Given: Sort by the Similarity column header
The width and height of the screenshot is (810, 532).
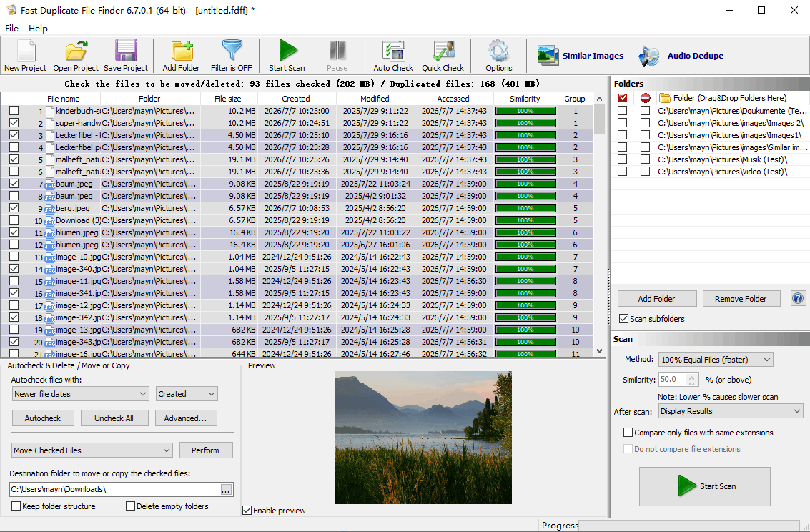Looking at the screenshot, I should 525,99.
